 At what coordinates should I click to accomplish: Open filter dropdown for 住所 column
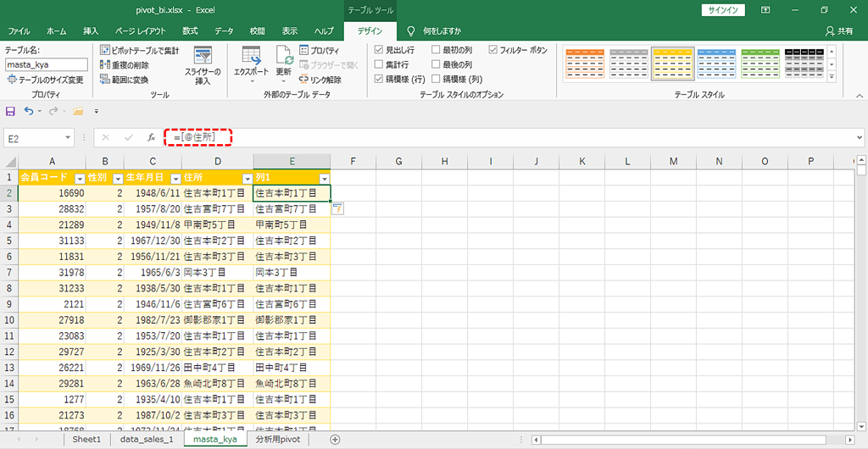(247, 178)
